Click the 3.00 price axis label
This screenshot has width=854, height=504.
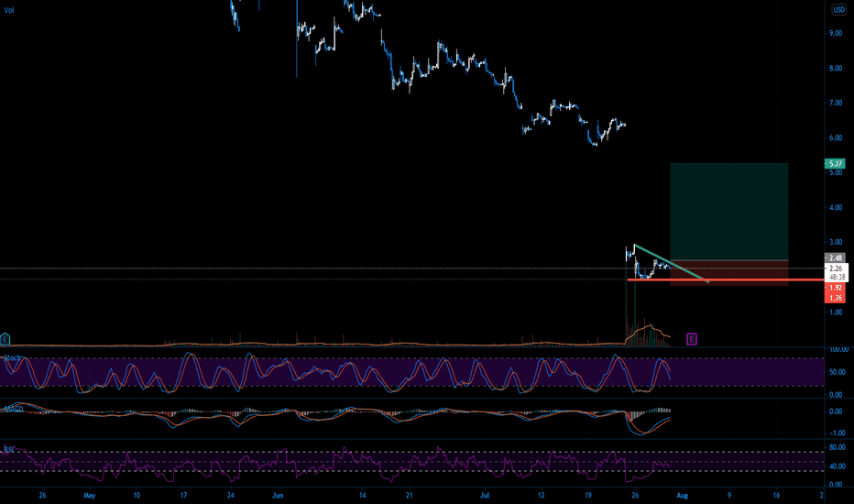pos(836,242)
